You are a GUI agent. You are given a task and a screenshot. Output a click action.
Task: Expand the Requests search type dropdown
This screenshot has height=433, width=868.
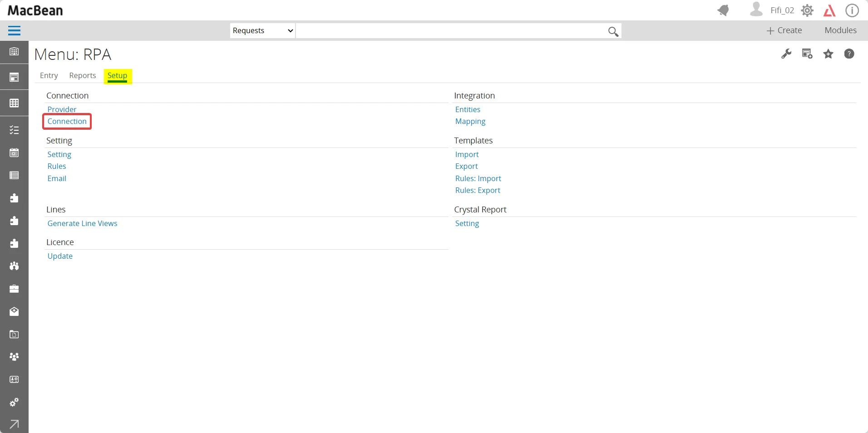262,30
